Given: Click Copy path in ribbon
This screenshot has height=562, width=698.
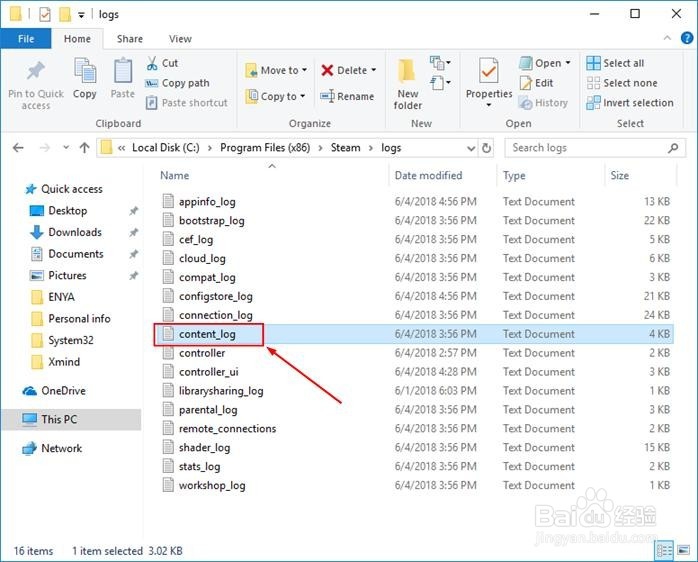Looking at the screenshot, I should [x=177, y=83].
